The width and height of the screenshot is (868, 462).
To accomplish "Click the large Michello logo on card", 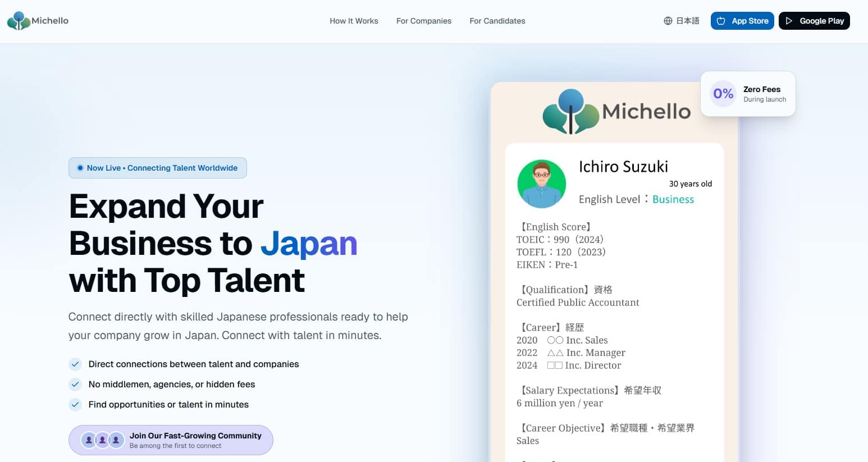I will pos(616,112).
